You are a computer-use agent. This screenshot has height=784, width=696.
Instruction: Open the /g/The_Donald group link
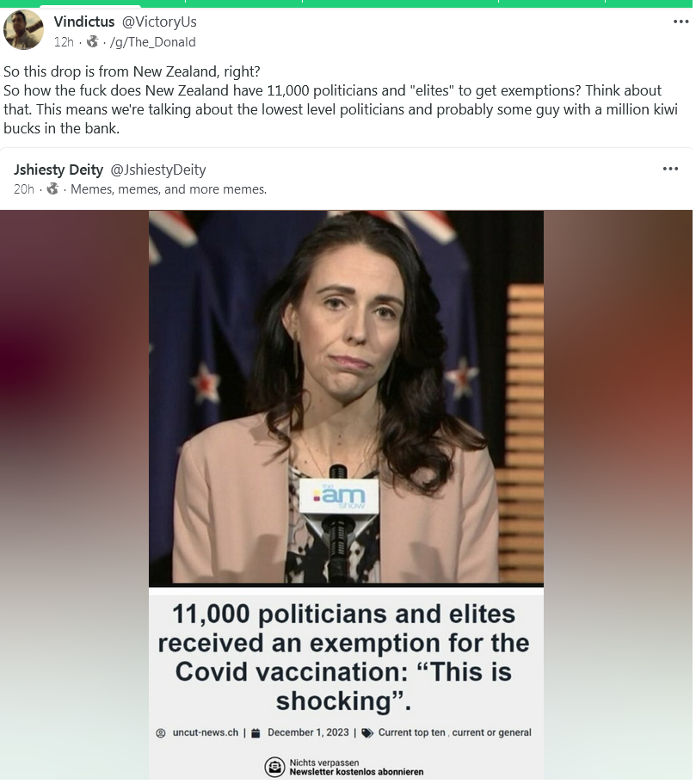pos(152,42)
